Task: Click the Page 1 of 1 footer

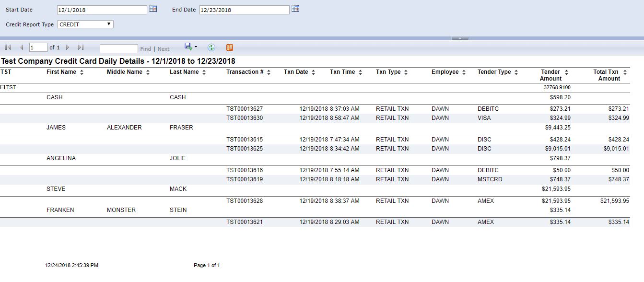Action: click(x=207, y=265)
